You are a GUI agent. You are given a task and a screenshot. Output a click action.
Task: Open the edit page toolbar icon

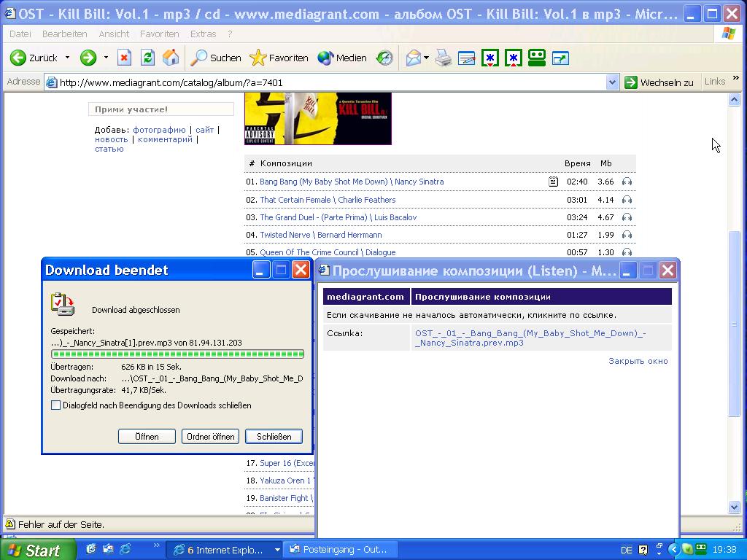pos(466,58)
